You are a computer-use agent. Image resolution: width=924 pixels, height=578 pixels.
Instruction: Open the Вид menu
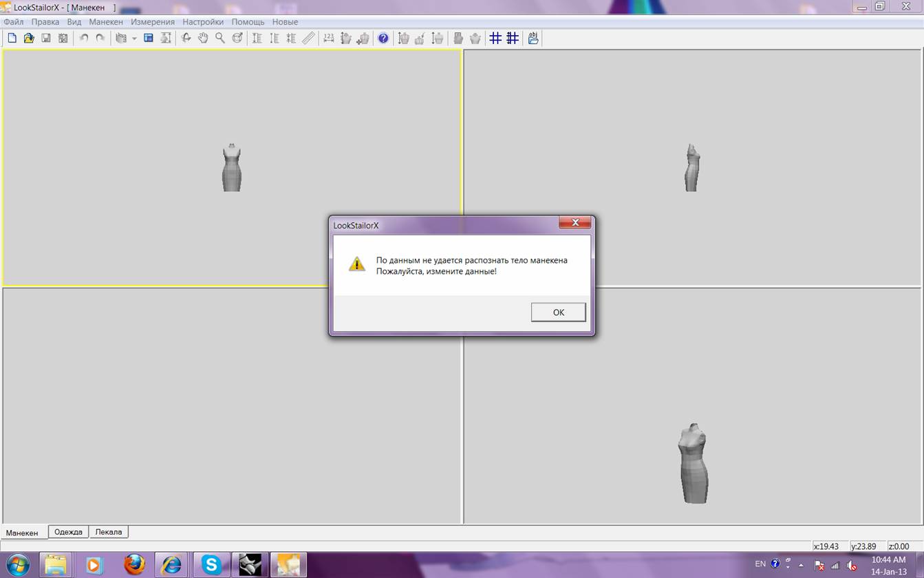(x=74, y=22)
